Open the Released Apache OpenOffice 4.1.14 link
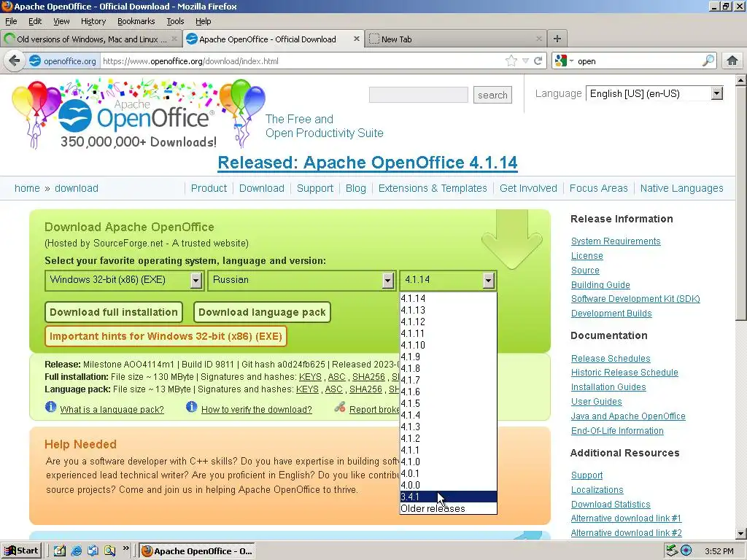 (x=368, y=163)
